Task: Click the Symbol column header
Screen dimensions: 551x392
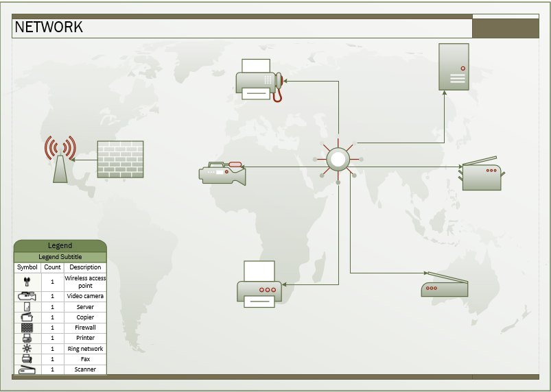Action: (x=27, y=267)
